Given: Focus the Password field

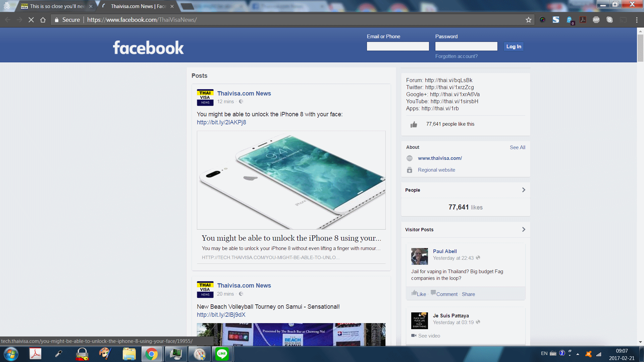Looking at the screenshot, I should [x=466, y=46].
